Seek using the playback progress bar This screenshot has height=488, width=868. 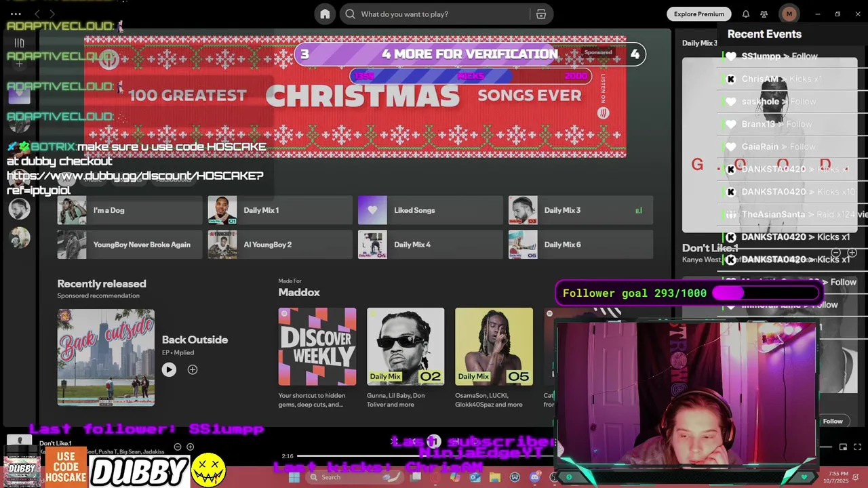click(426, 456)
